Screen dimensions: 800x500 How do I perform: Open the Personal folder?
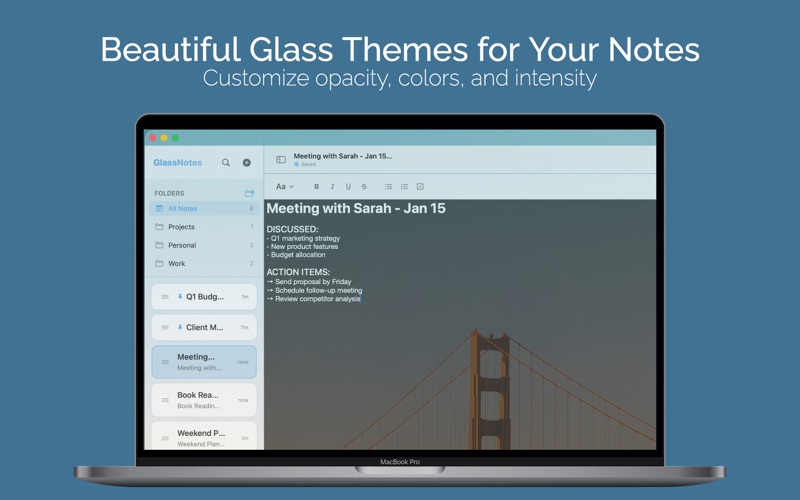coord(204,245)
